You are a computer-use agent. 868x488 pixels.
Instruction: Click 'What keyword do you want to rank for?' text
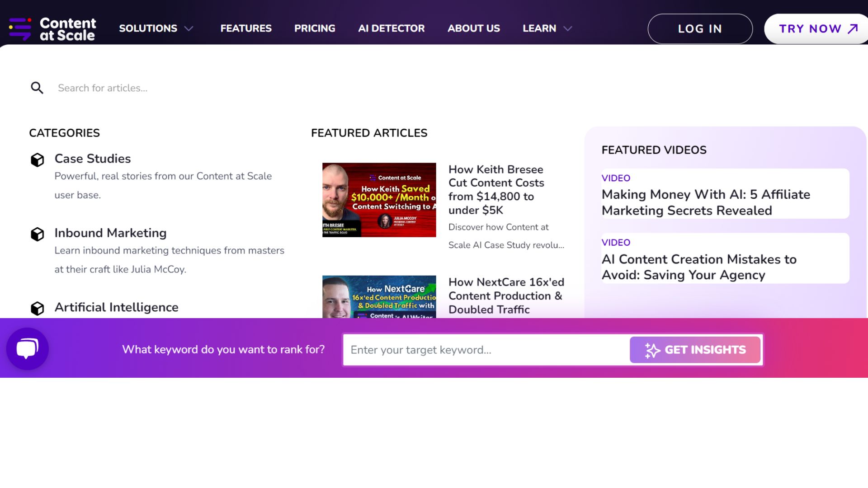click(x=223, y=349)
